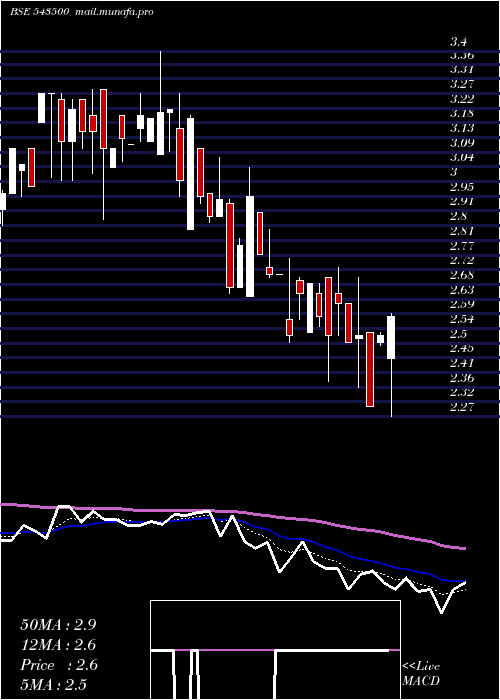Select the 3.27 price axis label
This screenshot has width=500, height=700.
tap(462, 84)
